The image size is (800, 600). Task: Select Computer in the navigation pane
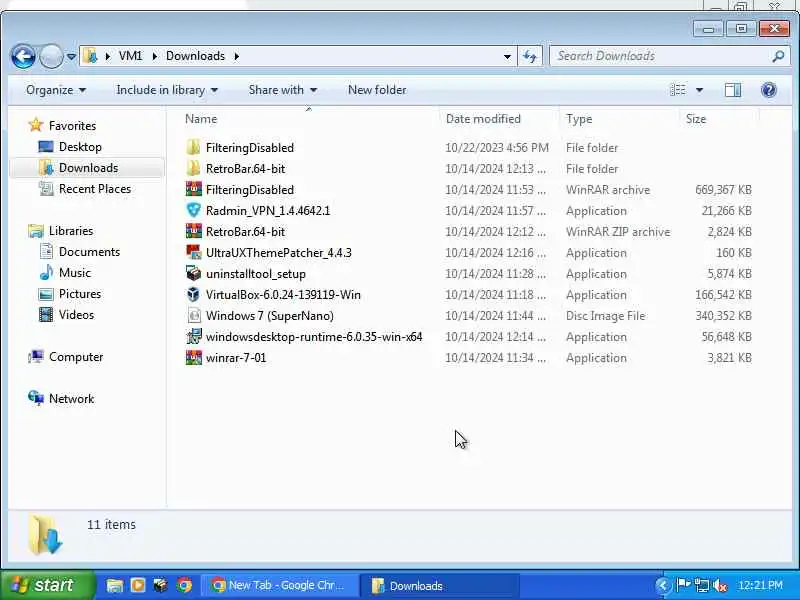pyautogui.click(x=76, y=357)
